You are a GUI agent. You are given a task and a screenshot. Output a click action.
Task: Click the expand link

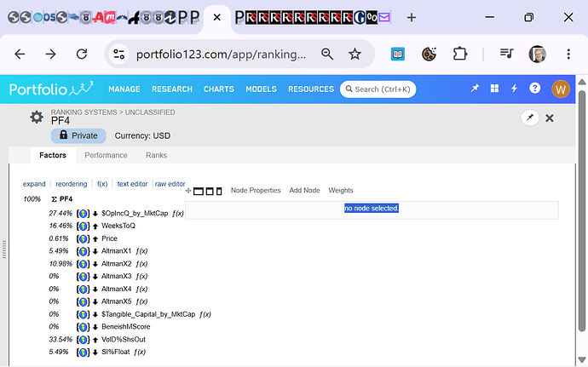pyautogui.click(x=34, y=184)
